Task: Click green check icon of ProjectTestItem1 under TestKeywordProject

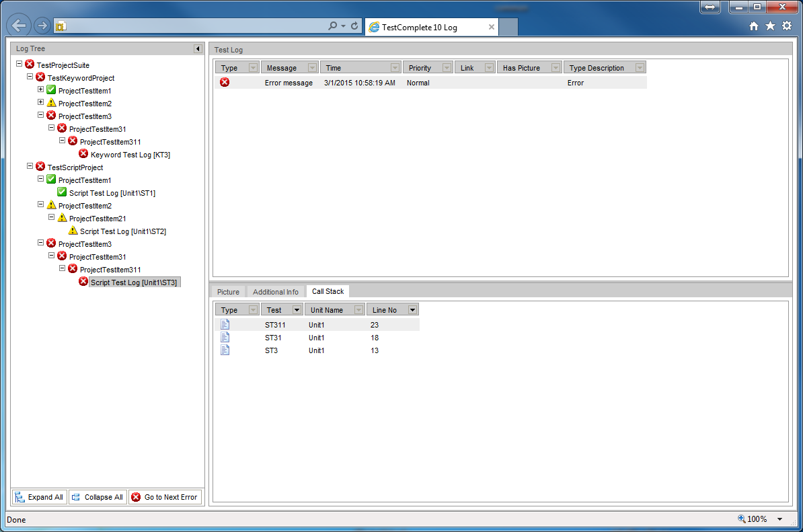Action: point(51,90)
